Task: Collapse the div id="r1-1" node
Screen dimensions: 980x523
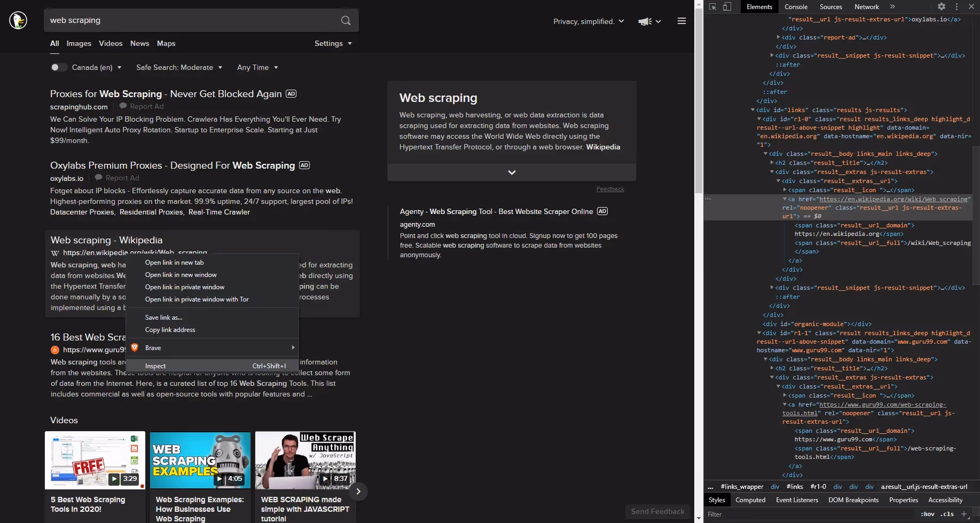Action: 759,333
